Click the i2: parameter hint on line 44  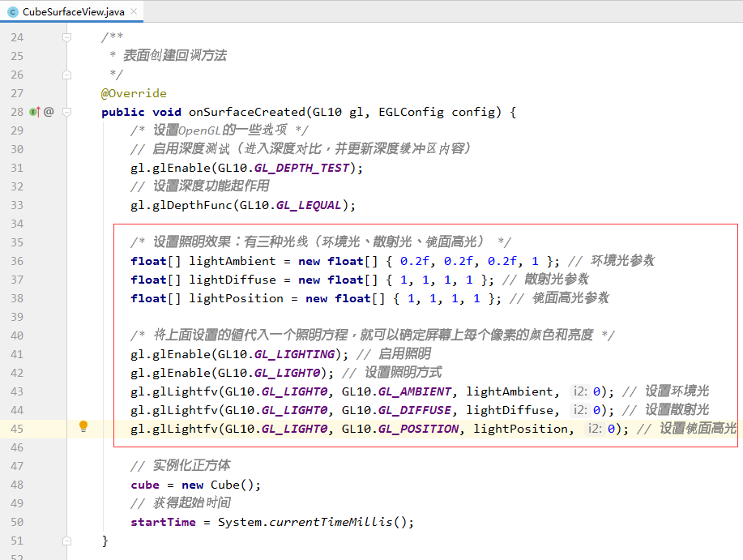pos(580,410)
